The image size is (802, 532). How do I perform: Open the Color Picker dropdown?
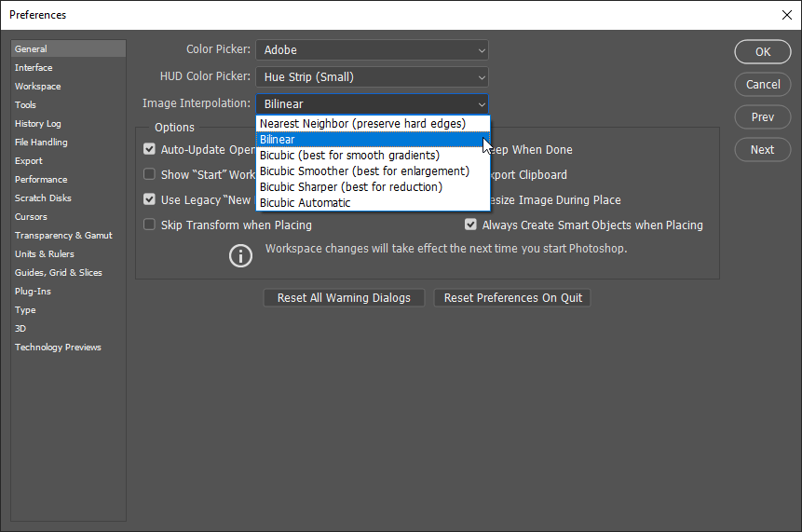pyautogui.click(x=372, y=50)
